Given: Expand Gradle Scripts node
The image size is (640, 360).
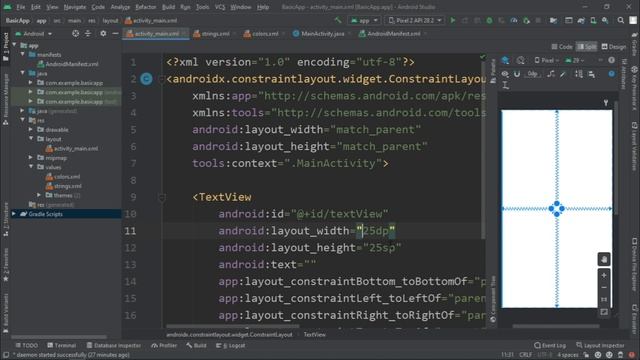Looking at the screenshot, I should coord(14,214).
